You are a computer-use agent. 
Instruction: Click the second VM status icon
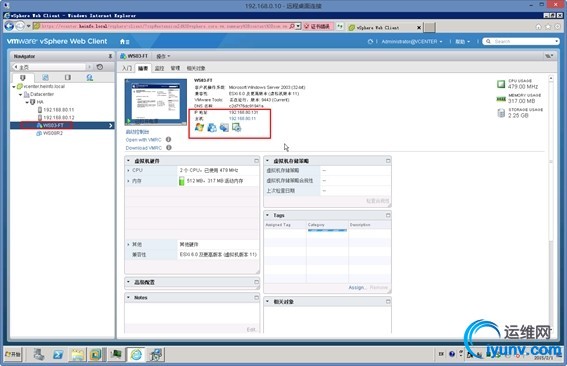tap(212, 127)
